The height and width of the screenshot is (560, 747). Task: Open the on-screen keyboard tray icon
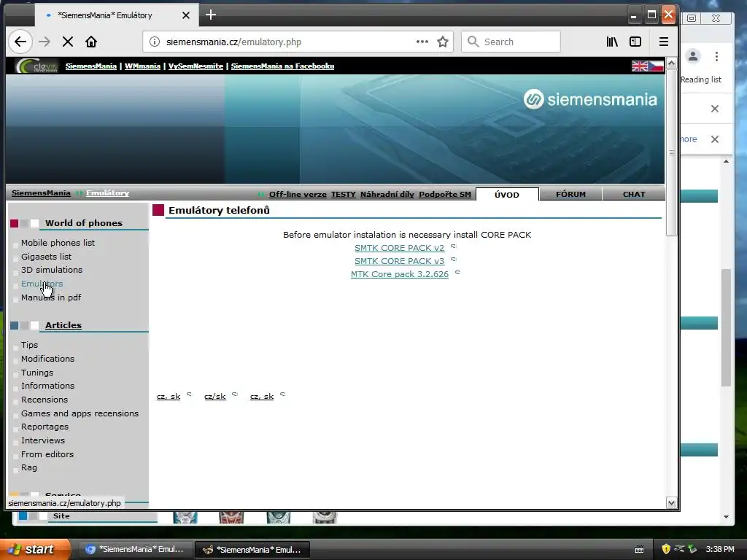[639, 550]
